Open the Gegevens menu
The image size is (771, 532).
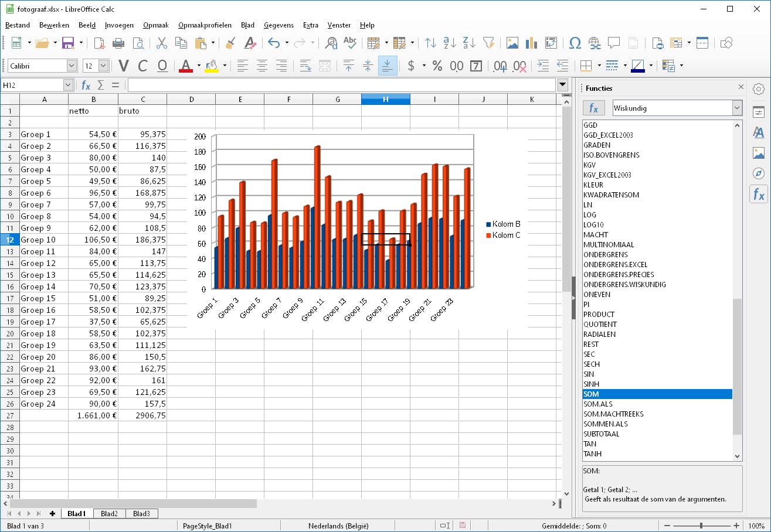[x=279, y=25]
